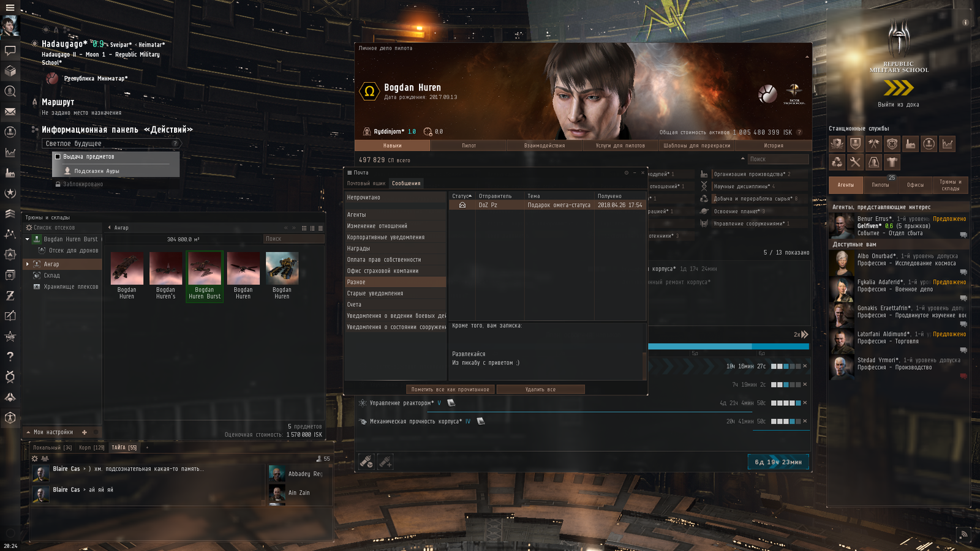Open the help question mark icon

[x=10, y=356]
